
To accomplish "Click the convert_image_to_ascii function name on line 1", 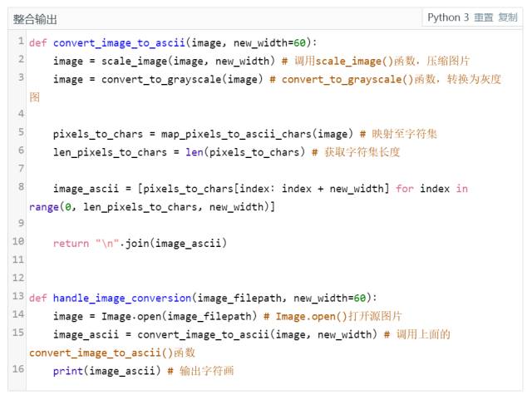I will click(119, 42).
